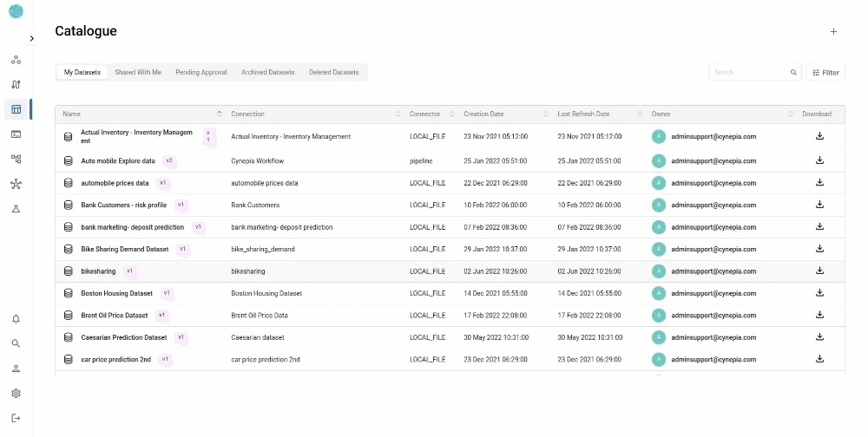
Task: Click database icon beside Boston Housing Dataset
Action: pos(68,293)
